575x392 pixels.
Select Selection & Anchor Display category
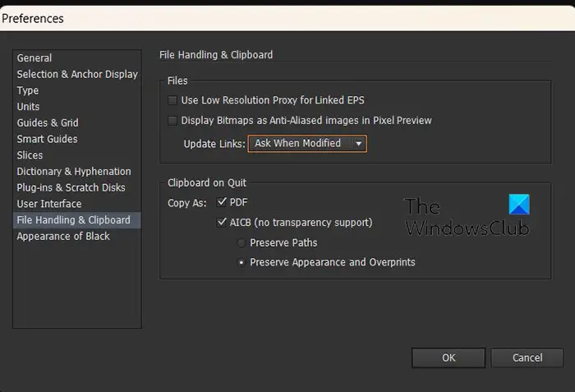coord(77,74)
